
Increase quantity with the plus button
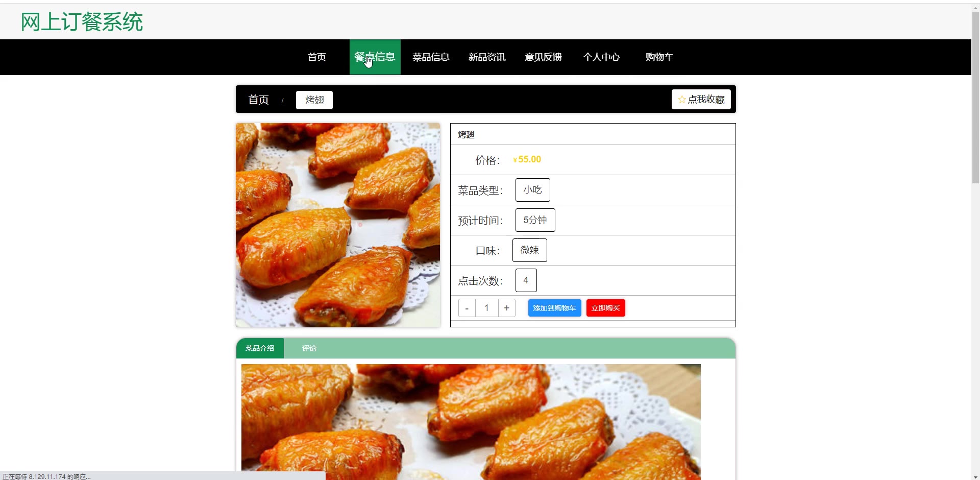506,308
